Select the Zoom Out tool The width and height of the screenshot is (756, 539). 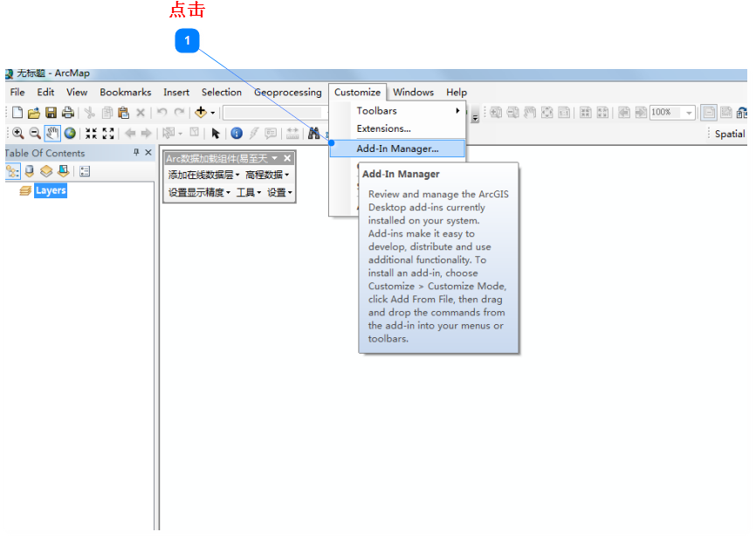click(x=35, y=134)
